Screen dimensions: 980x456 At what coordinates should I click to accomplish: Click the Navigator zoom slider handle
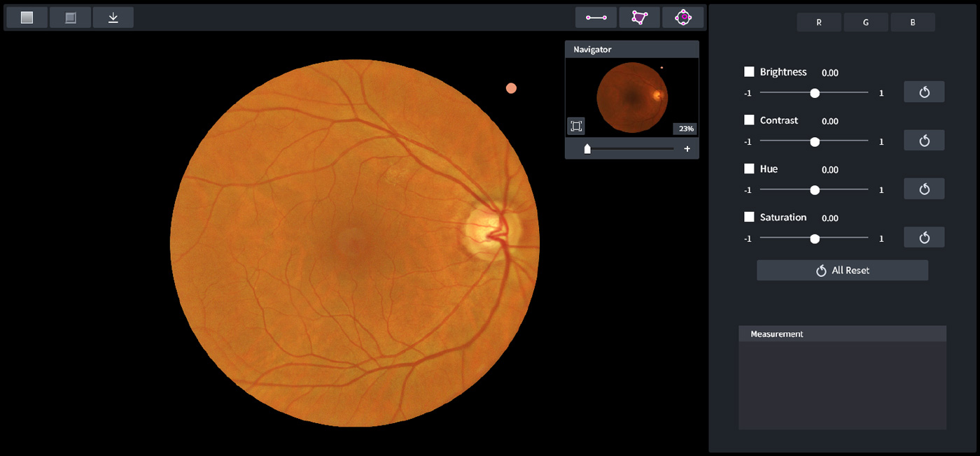(587, 149)
